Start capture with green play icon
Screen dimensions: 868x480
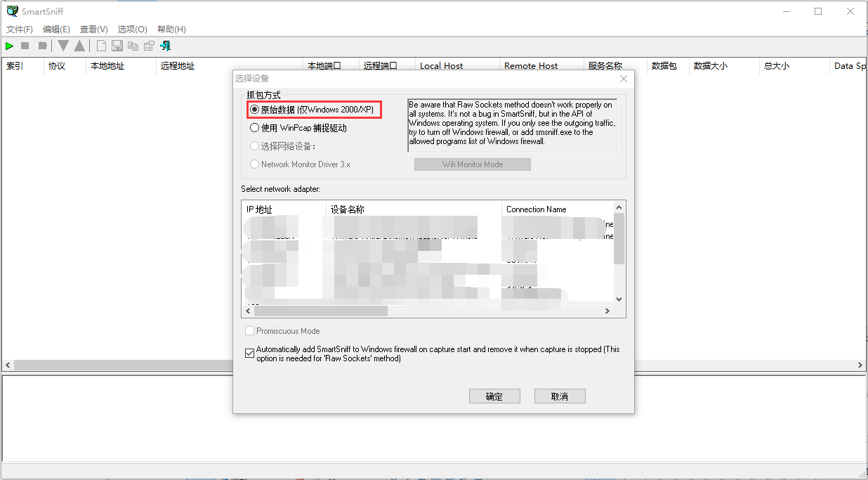10,46
